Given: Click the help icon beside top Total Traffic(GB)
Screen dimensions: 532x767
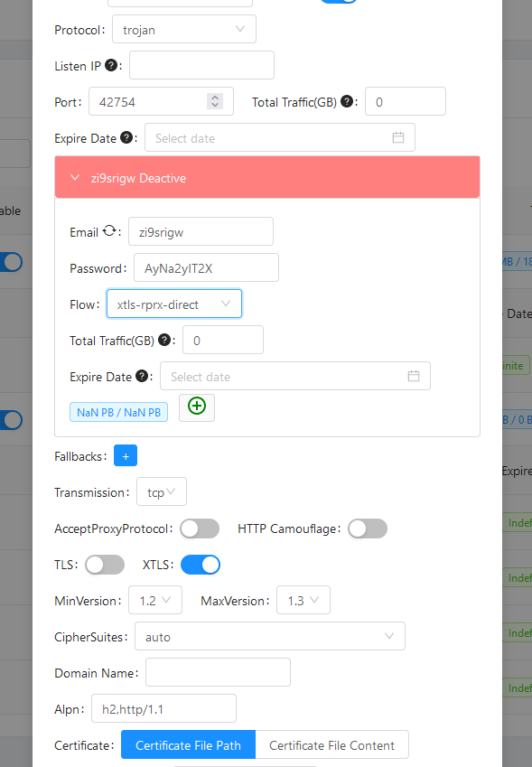Looking at the screenshot, I should pos(347,101).
